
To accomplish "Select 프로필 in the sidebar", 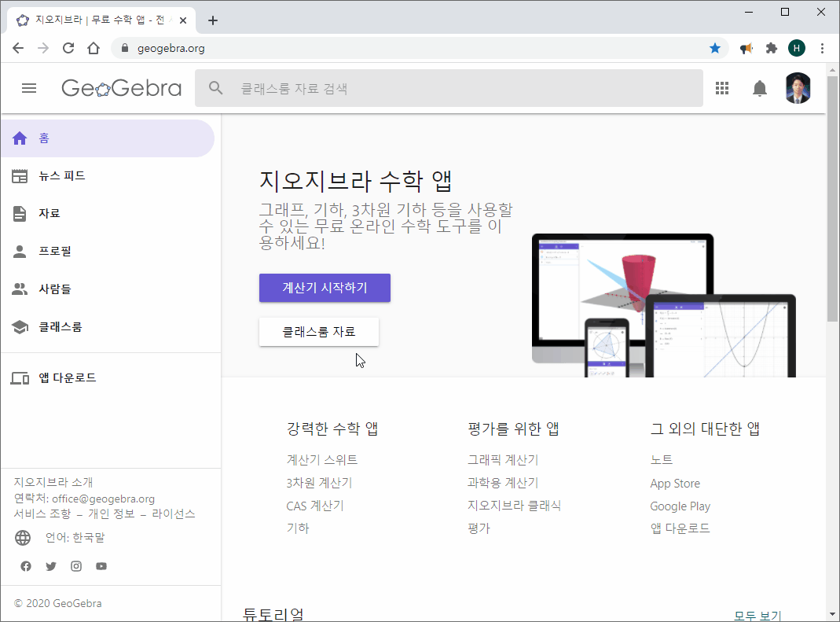I will coord(107,252).
